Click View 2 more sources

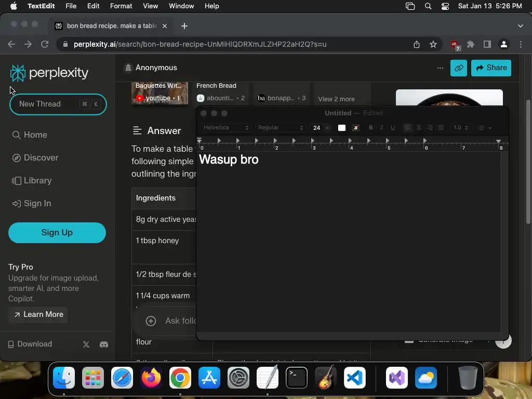click(x=336, y=99)
